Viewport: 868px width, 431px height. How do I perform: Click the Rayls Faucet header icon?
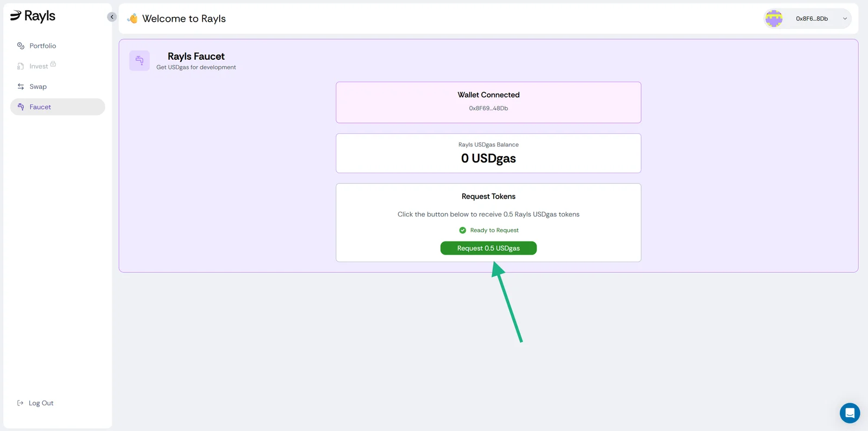[x=139, y=60]
